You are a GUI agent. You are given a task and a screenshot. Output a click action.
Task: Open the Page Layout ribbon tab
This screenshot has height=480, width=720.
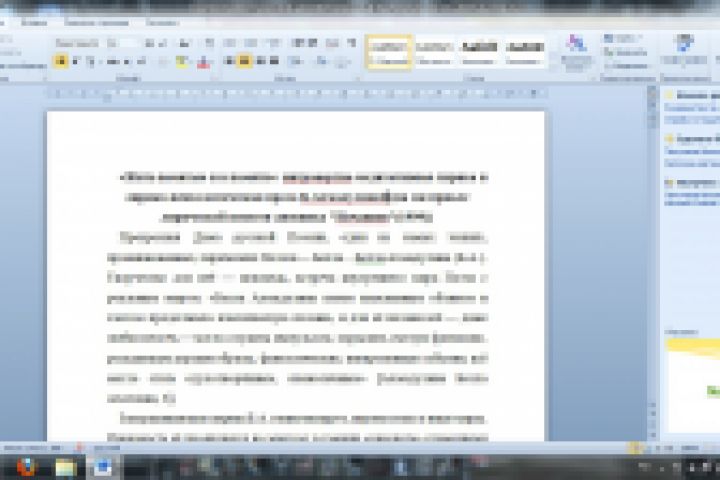pyautogui.click(x=96, y=23)
